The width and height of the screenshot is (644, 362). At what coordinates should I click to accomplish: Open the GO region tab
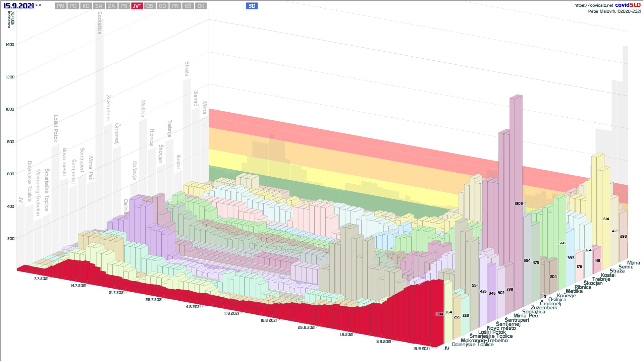[x=162, y=6]
